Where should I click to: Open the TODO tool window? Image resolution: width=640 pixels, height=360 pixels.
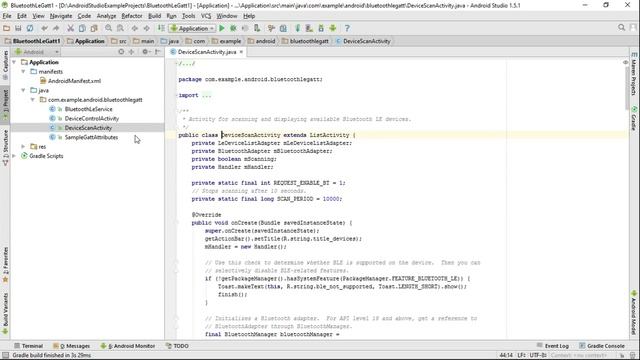pyautogui.click(x=177, y=346)
